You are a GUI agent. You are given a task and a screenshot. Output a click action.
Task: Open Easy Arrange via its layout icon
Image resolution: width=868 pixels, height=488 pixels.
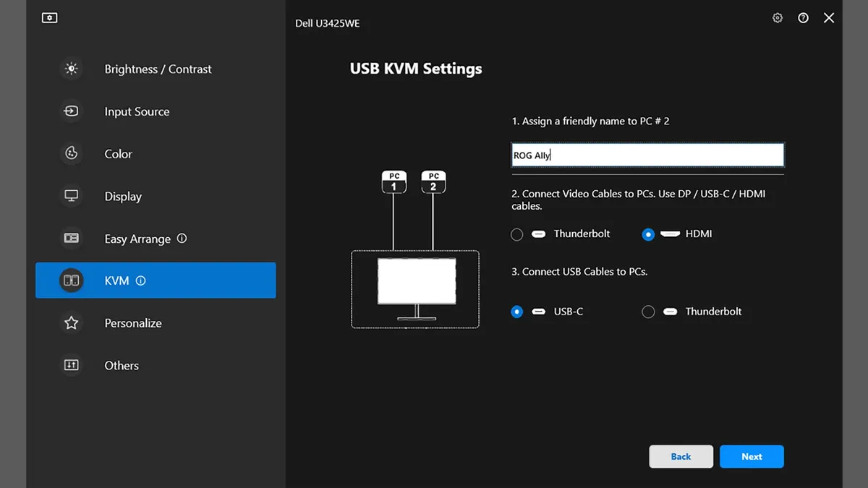pos(71,239)
